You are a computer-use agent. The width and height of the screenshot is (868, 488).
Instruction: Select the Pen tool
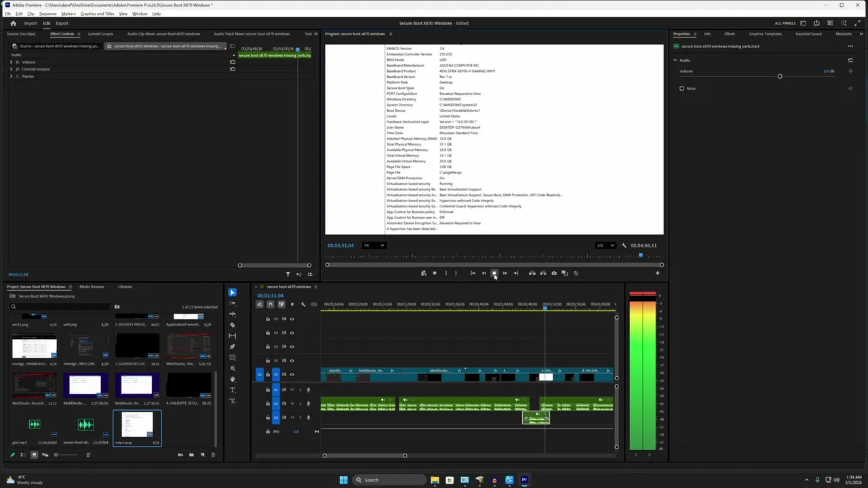(233, 346)
